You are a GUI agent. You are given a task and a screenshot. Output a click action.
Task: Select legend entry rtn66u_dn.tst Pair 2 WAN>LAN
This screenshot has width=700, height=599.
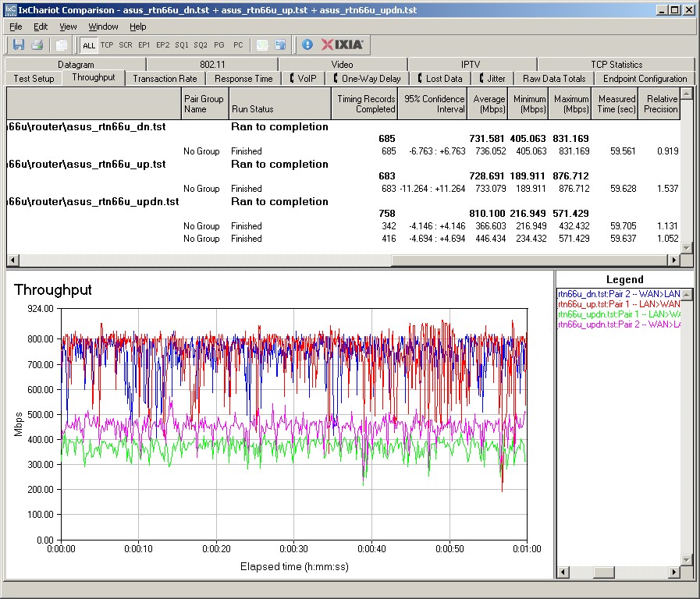(619, 294)
